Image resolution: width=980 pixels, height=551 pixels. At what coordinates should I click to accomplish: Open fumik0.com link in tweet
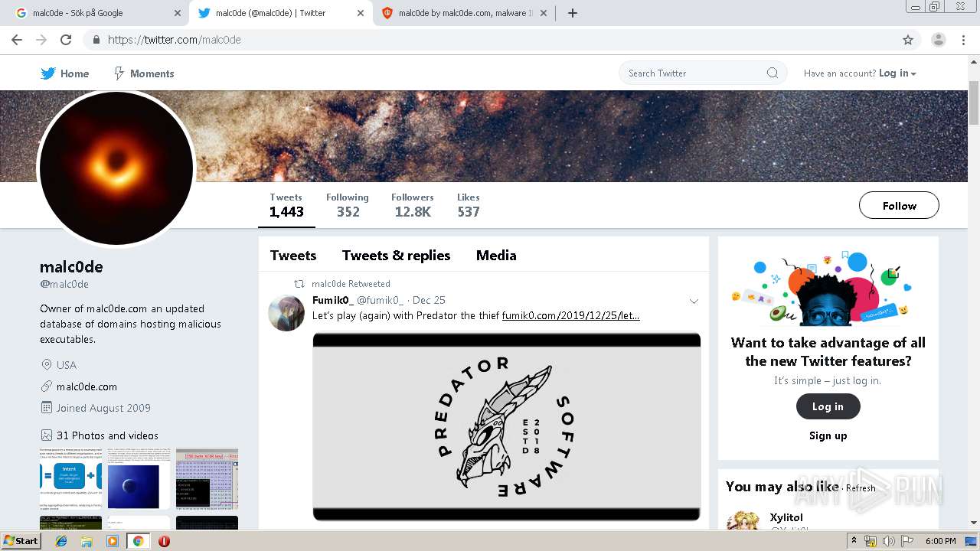pyautogui.click(x=570, y=315)
